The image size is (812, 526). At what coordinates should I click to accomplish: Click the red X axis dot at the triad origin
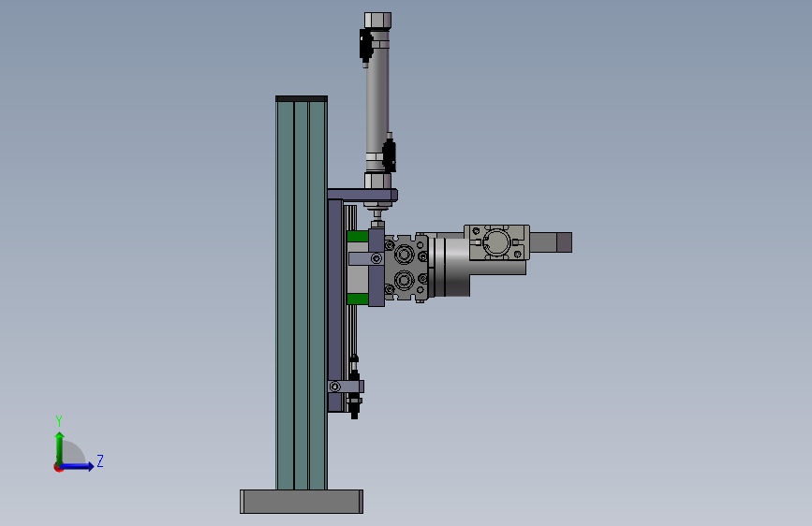pos(58,468)
